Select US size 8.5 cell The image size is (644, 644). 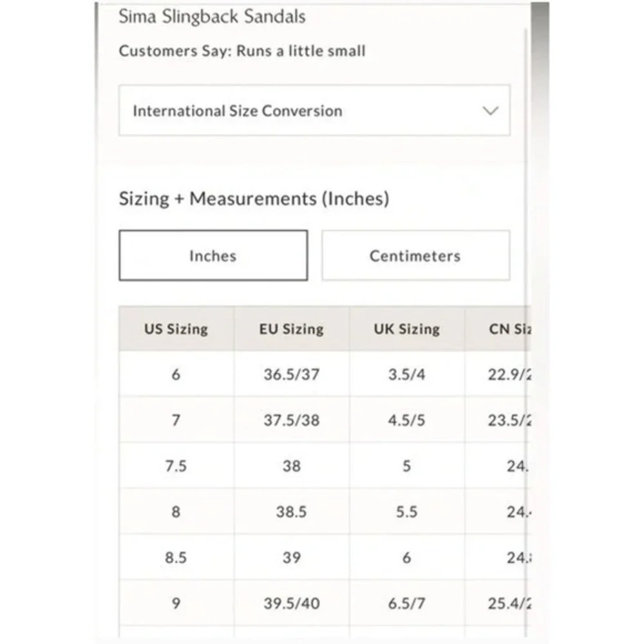click(x=176, y=557)
